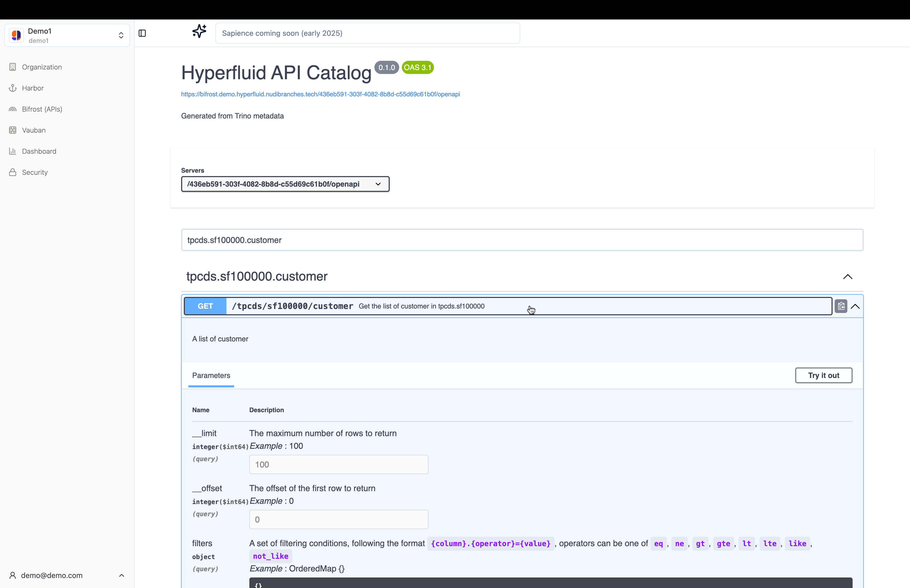Open Bifrost (APIs) page

coord(42,109)
